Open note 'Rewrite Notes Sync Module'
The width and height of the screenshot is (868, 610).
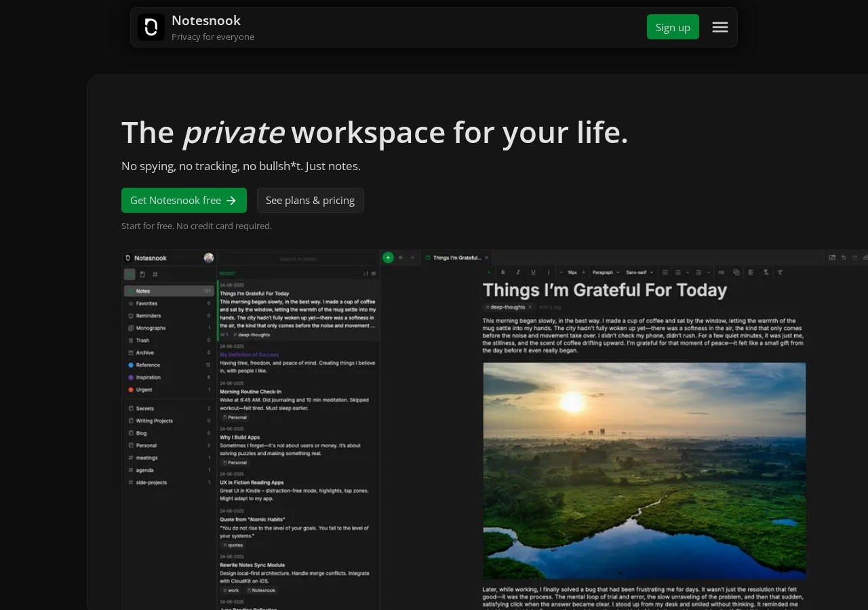point(298,574)
